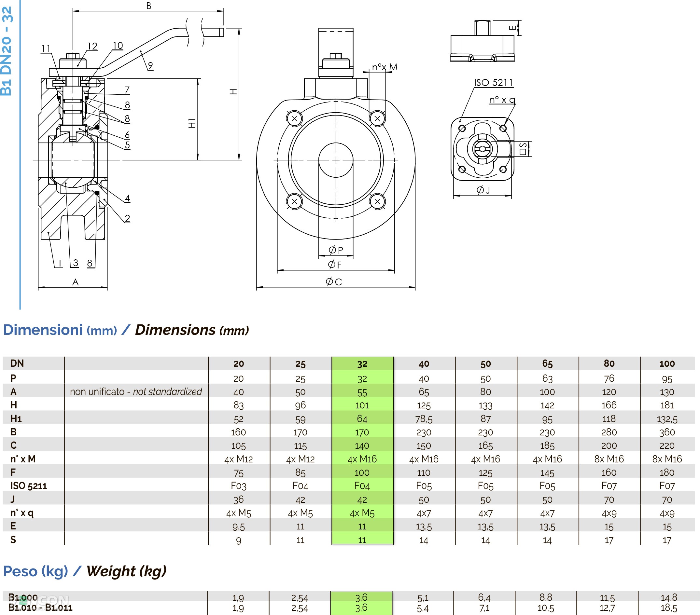Click value 220 in C row
The width and height of the screenshot is (700, 615).
pos(667,445)
